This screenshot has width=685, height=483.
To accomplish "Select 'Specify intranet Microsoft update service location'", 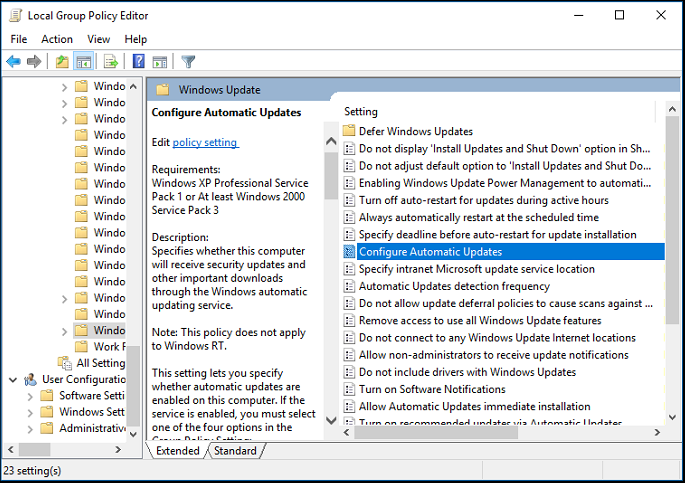I will tap(476, 269).
